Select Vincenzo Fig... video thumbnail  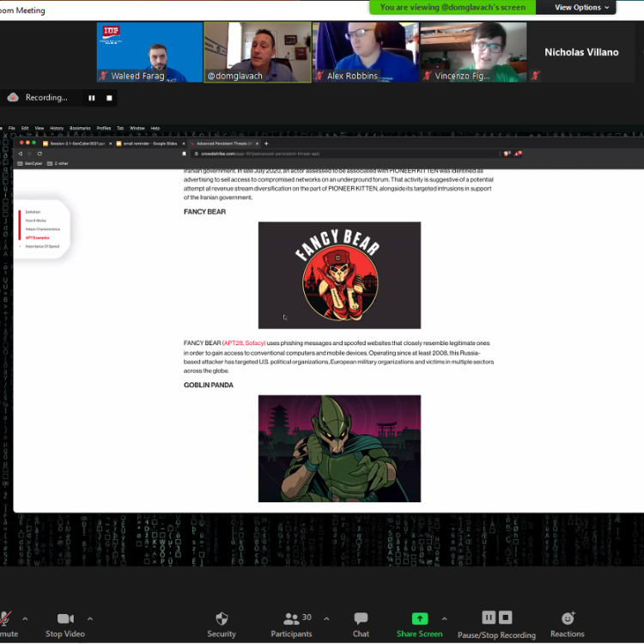pyautogui.click(x=473, y=52)
